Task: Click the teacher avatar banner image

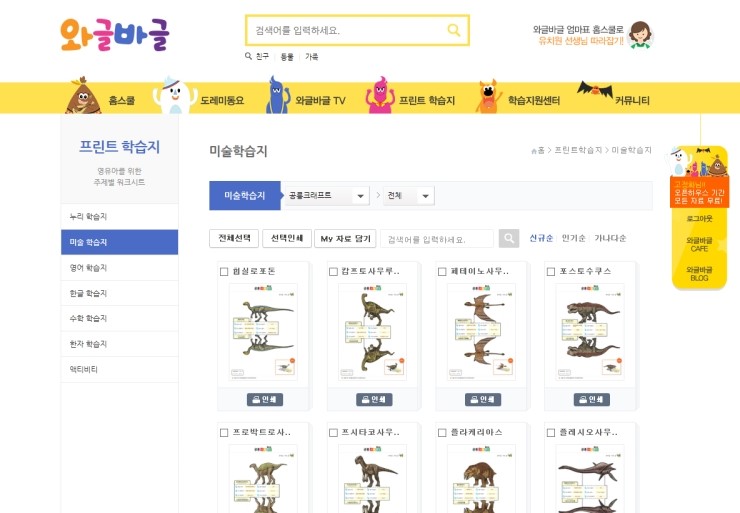Action: coord(640,34)
